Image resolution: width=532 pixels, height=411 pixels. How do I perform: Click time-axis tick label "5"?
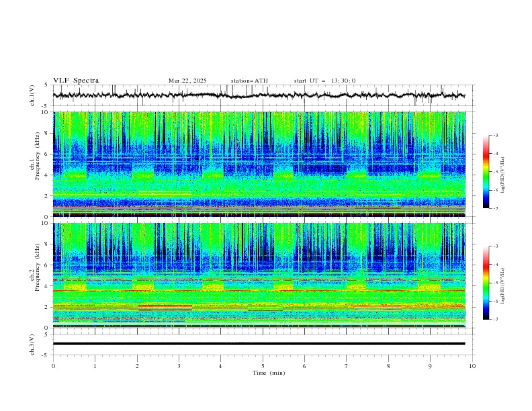(x=263, y=366)
